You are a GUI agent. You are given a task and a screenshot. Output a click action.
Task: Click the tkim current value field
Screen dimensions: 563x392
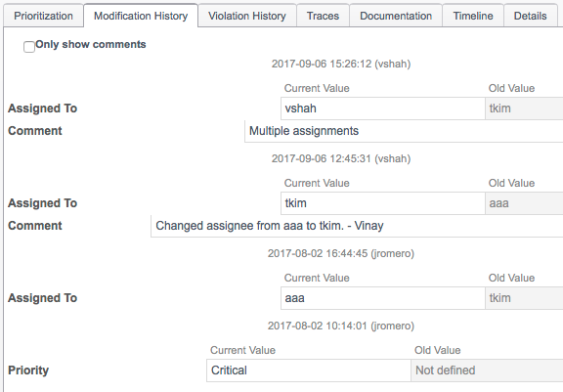pos(383,203)
